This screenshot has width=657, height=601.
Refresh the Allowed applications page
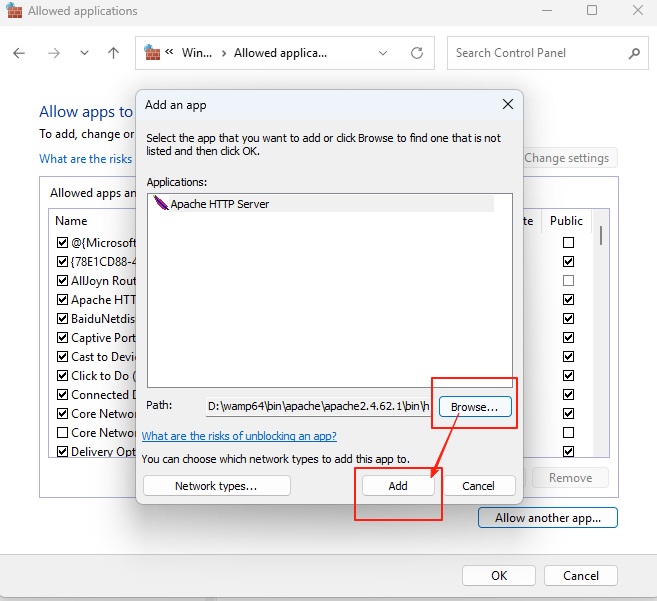coord(416,53)
